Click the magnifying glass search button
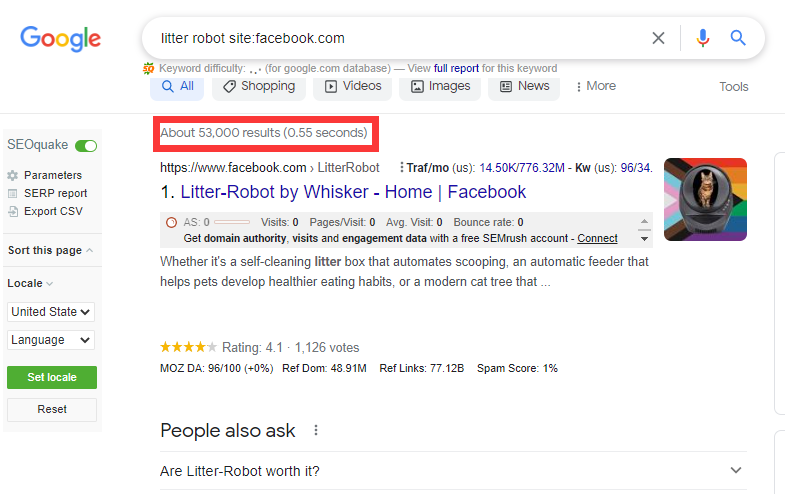The image size is (785, 494). 738,38
